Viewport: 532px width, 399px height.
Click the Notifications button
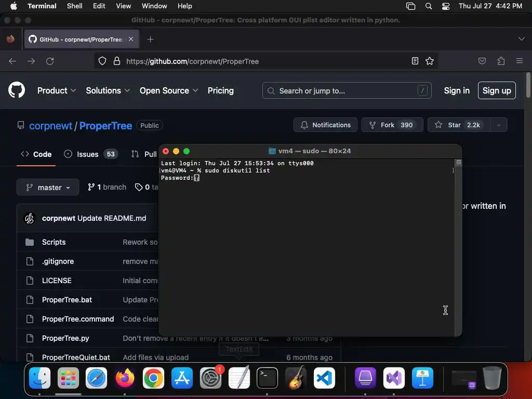point(325,125)
